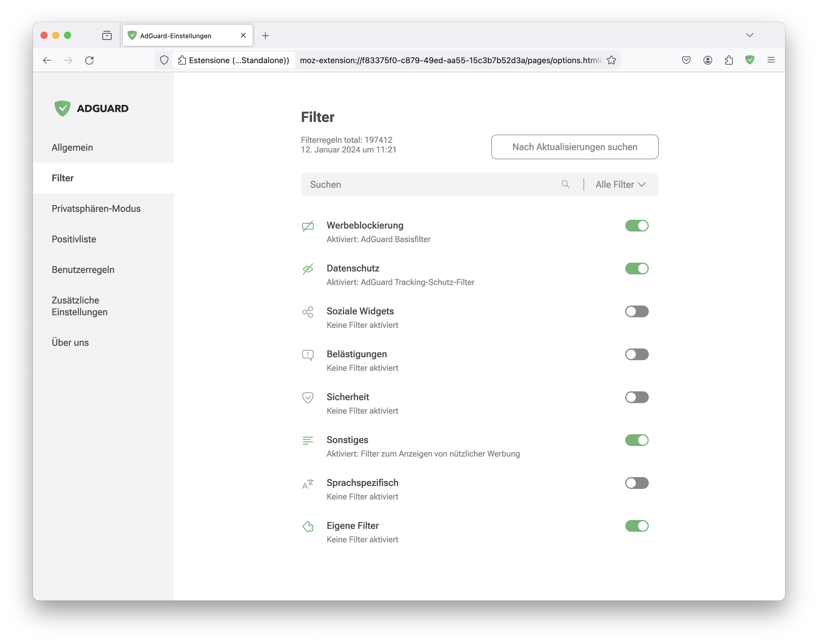Open the tab list chevron in title bar
The height and width of the screenshot is (644, 818).
pos(749,35)
